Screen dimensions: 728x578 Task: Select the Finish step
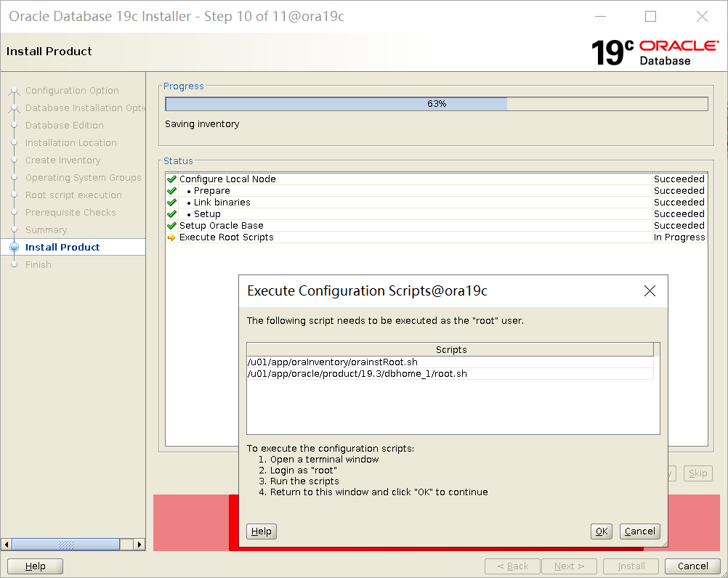click(x=38, y=264)
